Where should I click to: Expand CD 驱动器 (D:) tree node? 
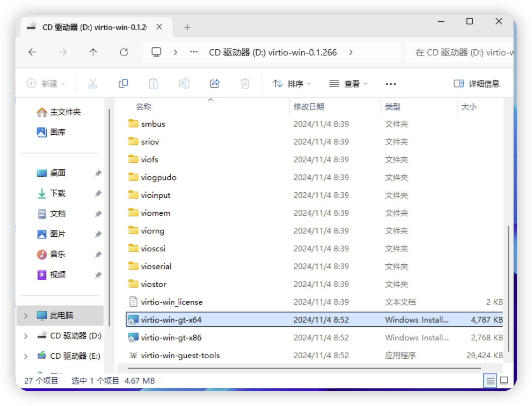point(26,336)
